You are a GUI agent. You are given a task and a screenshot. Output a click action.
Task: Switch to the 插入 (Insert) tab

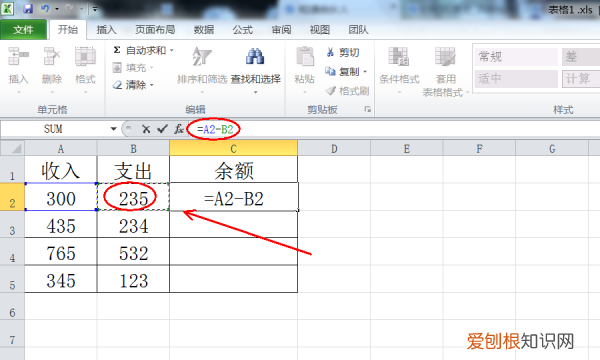(106, 29)
